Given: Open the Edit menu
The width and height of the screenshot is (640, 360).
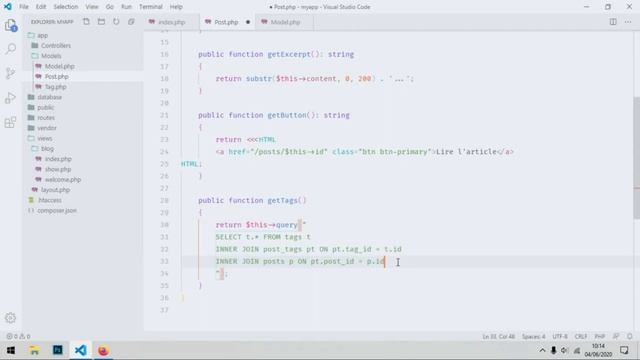Looking at the screenshot, I should point(41,7).
